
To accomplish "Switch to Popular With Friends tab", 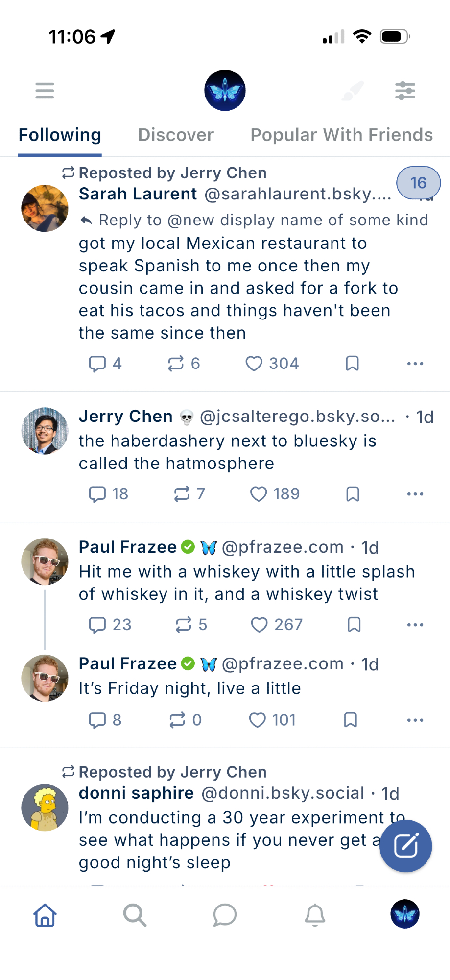I will coord(341,135).
